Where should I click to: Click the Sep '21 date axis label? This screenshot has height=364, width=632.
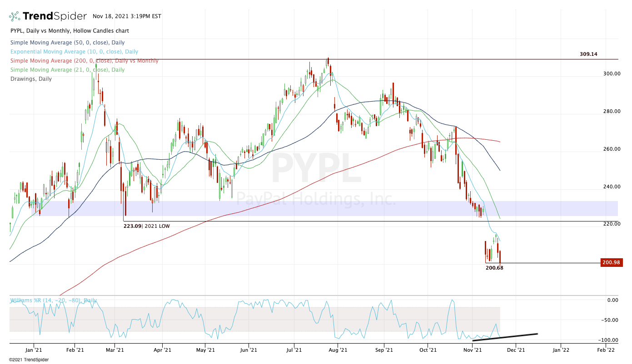click(384, 350)
